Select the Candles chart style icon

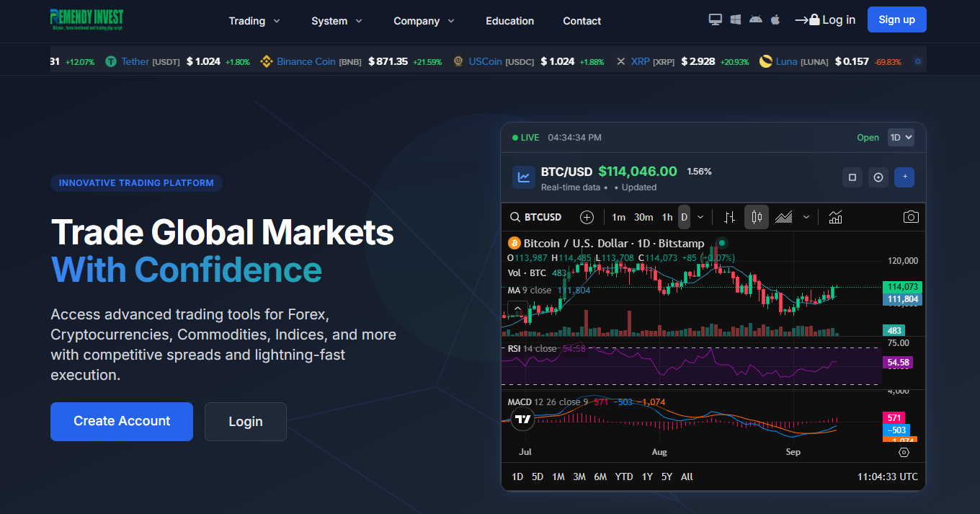tap(757, 217)
